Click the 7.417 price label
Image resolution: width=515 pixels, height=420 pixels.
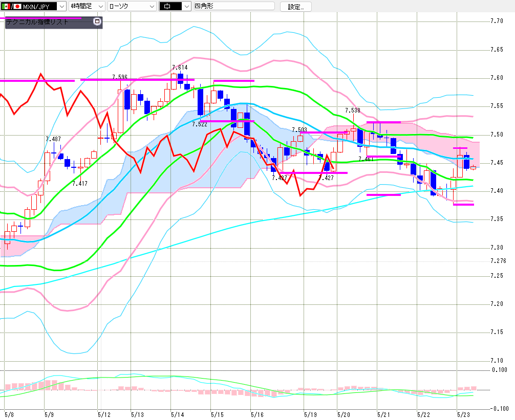(x=80, y=184)
